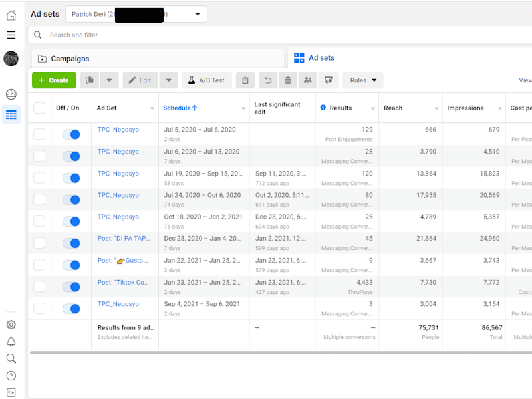This screenshot has width=532, height=399.
Task: Tick the select-all checkbox in header
Action: pos(39,108)
